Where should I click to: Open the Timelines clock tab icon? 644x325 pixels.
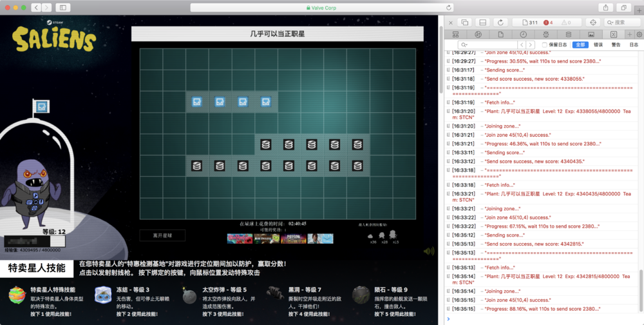tap(523, 34)
